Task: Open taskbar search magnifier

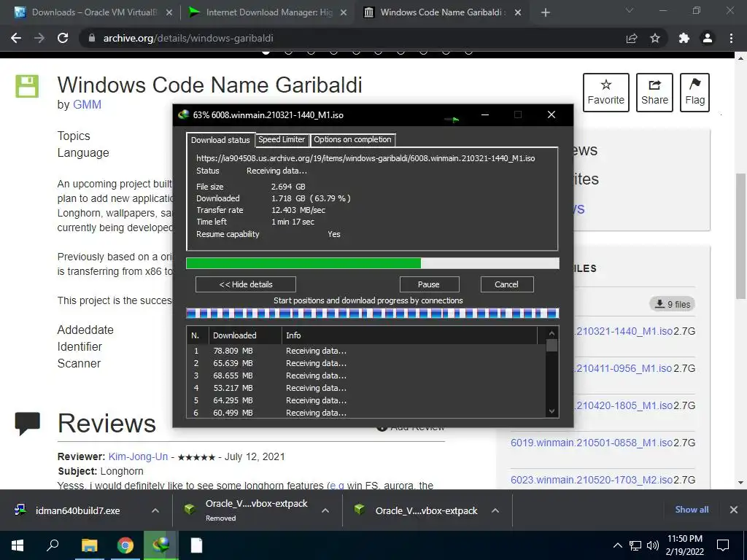Action: coord(53,545)
